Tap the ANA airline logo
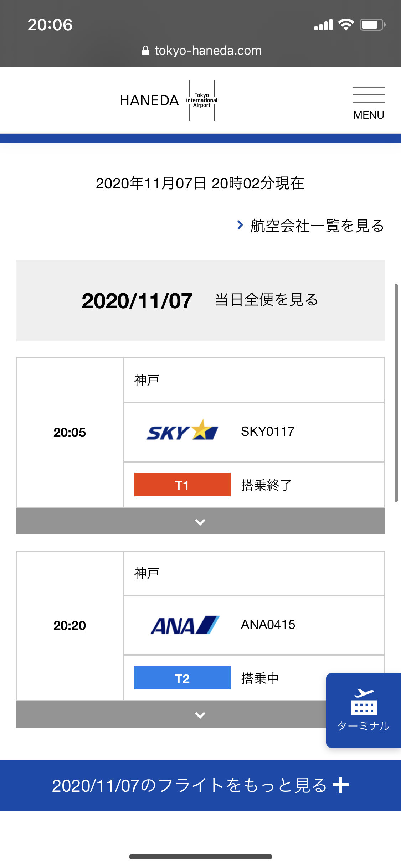Viewport: 401px width, 868px height. 185,625
